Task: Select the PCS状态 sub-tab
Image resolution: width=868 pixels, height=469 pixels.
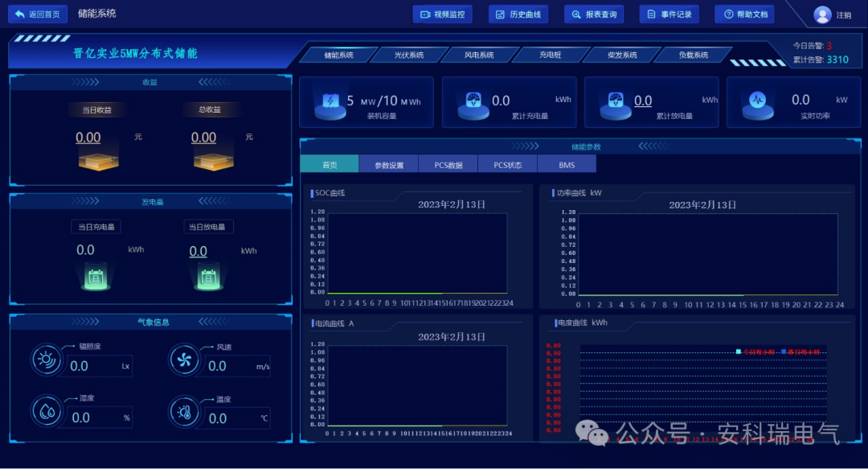Action: pyautogui.click(x=508, y=165)
